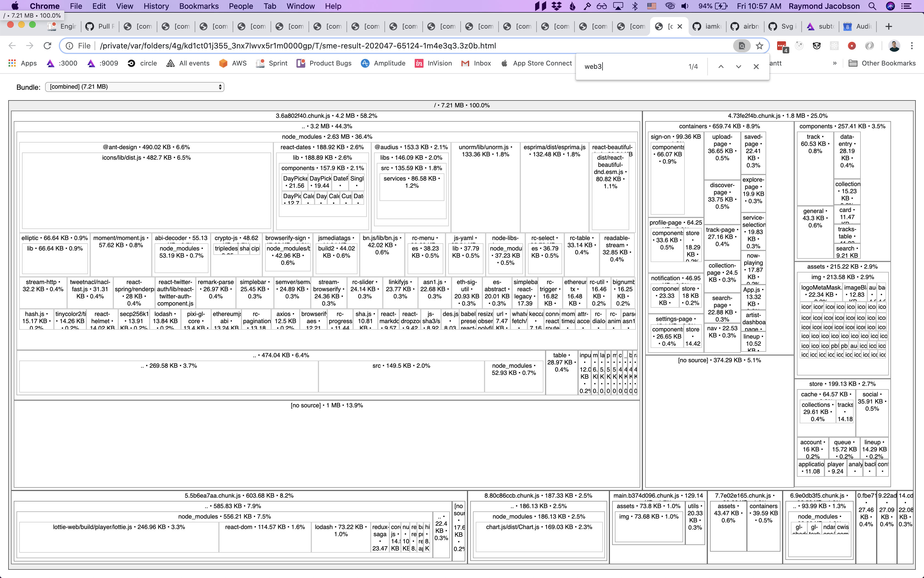The height and width of the screenshot is (578, 924).
Task: Switch to the Audi tab
Action: tap(858, 26)
